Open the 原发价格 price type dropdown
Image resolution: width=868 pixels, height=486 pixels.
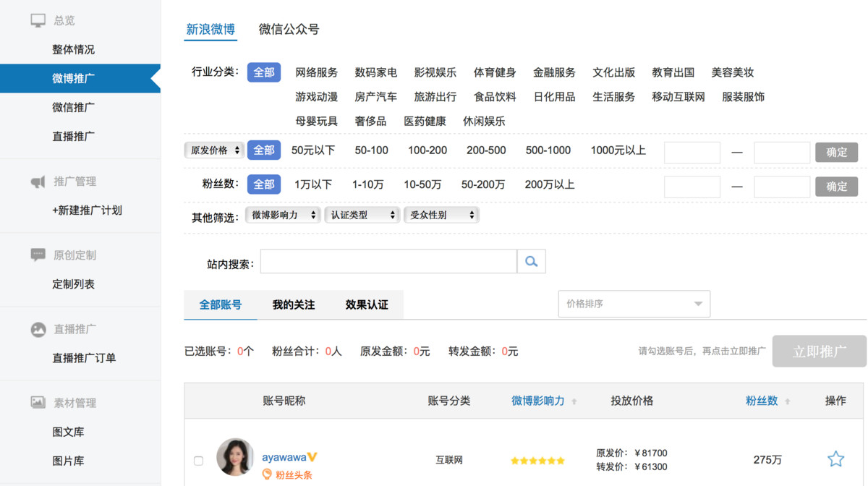coord(214,150)
